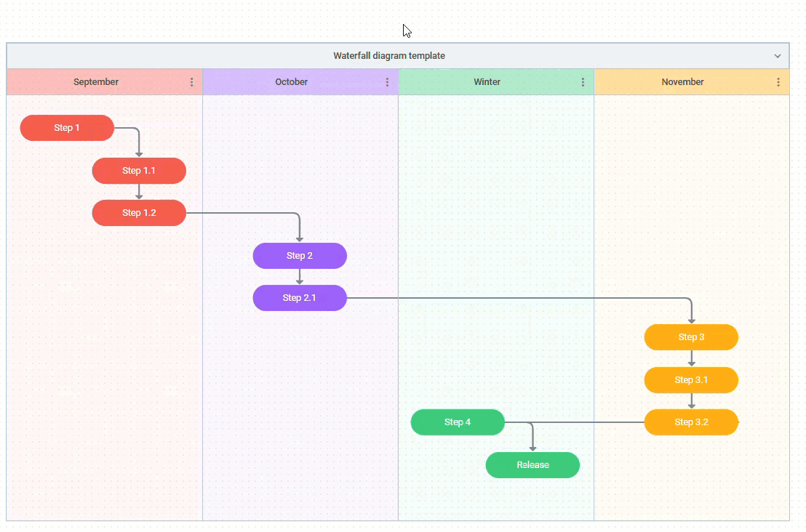Click the Step 1.1 node
806x532 pixels.
tap(139, 171)
